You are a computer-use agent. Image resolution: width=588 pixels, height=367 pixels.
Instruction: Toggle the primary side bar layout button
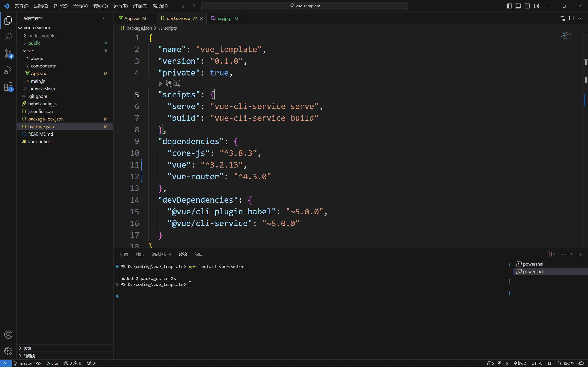[509, 6]
